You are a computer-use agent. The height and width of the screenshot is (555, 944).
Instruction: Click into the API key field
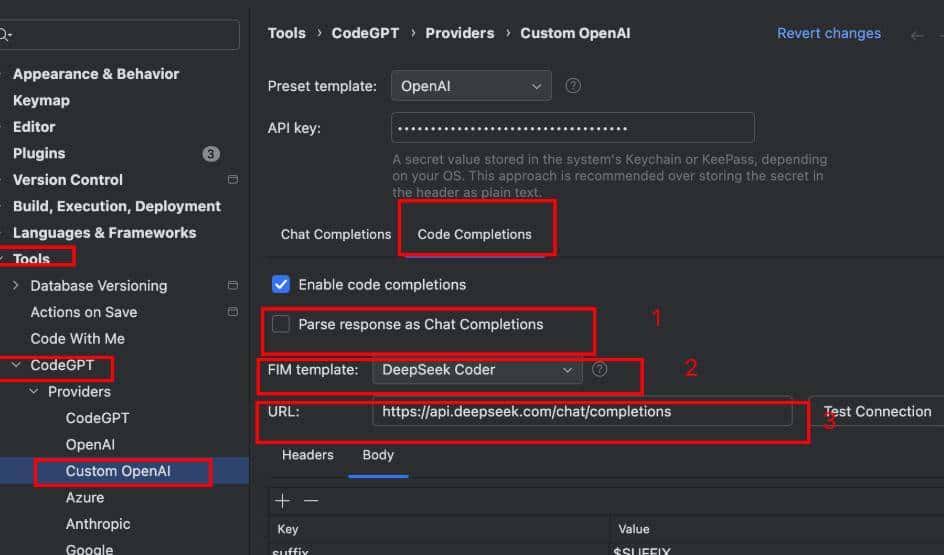point(573,128)
